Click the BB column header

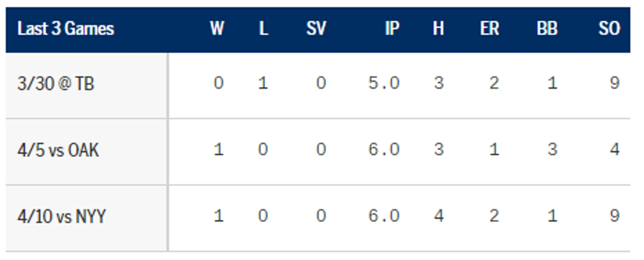pyautogui.click(x=547, y=29)
